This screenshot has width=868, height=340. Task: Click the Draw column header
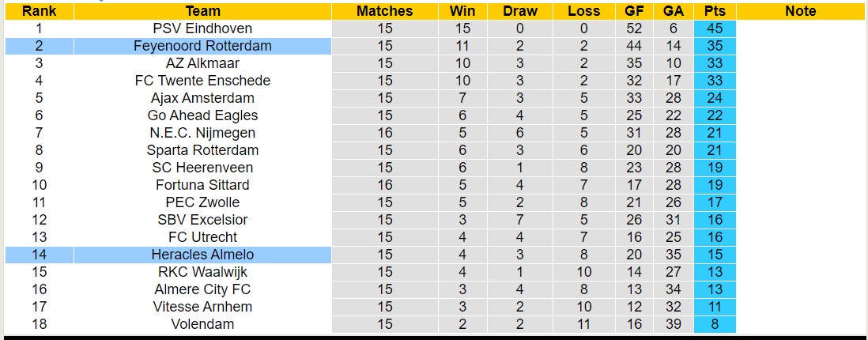click(519, 11)
